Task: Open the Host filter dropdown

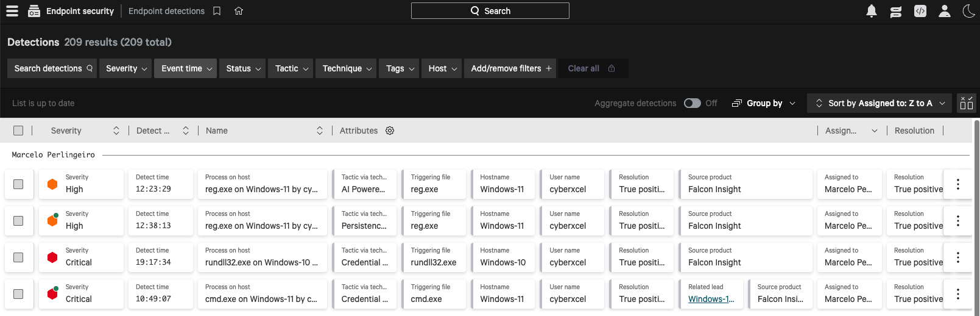Action: pos(443,68)
